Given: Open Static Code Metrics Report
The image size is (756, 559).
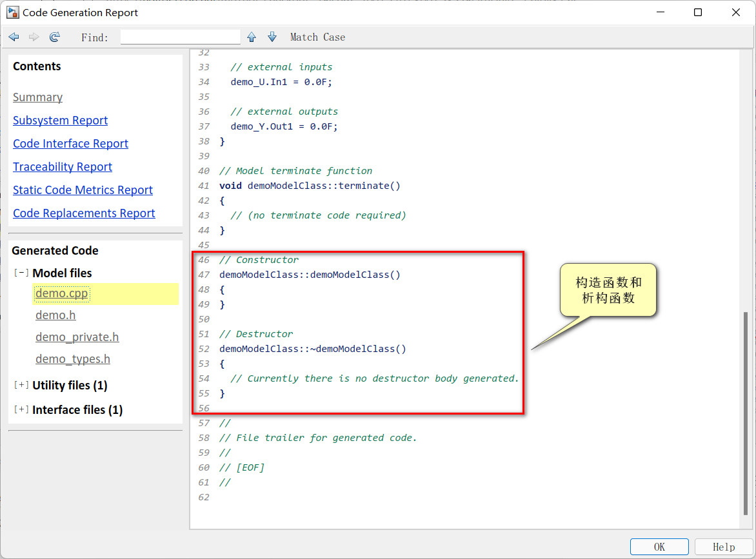Looking at the screenshot, I should (x=83, y=190).
